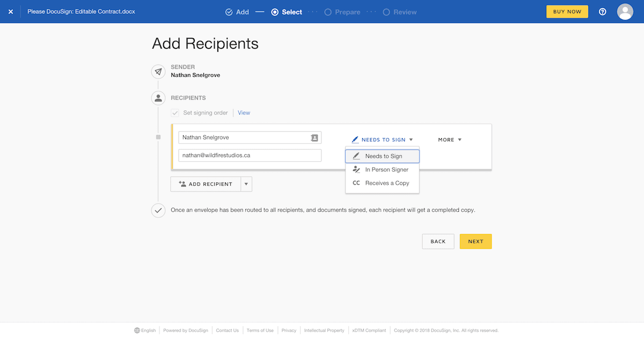Click the CC icon in the action menu

pos(356,183)
